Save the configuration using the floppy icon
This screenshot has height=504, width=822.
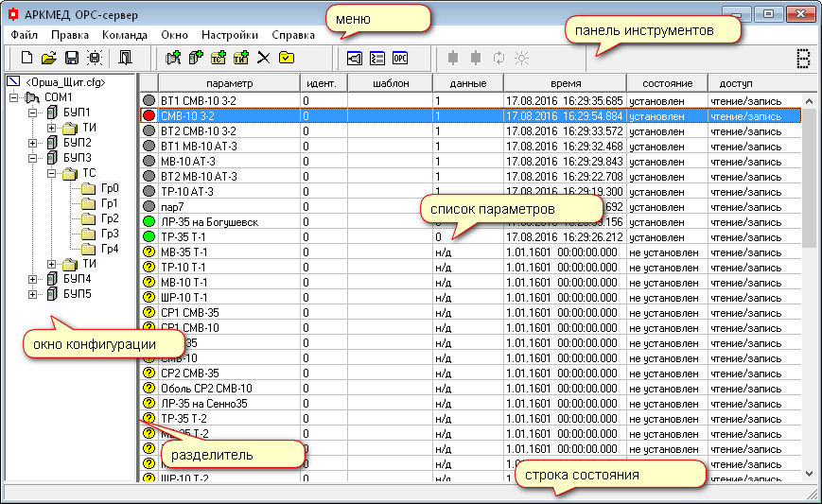(71, 59)
